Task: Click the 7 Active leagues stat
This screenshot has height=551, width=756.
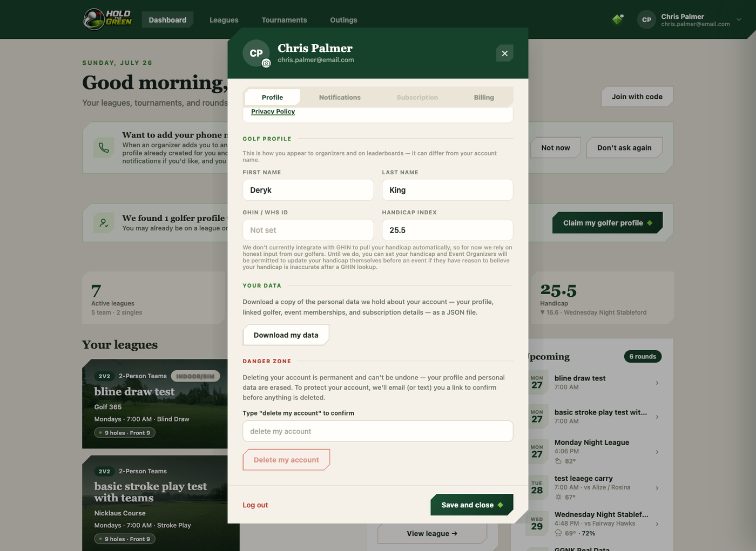Action: click(154, 298)
